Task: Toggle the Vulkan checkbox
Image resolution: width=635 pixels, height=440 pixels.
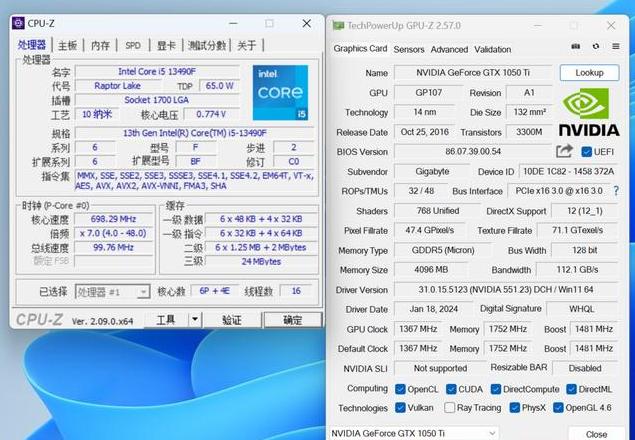Action: point(400,408)
